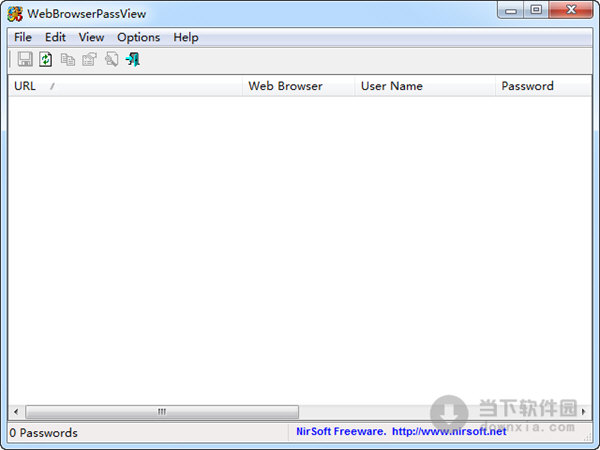Click the Find toolbar icon
Image resolution: width=600 pixels, height=450 pixels.
pyautogui.click(x=111, y=59)
